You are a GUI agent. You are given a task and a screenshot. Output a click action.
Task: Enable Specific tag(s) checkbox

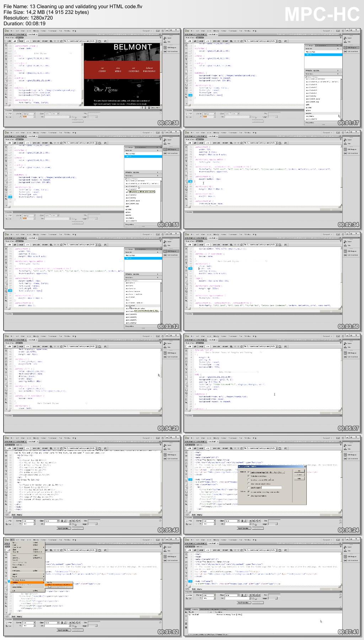click(249, 487)
